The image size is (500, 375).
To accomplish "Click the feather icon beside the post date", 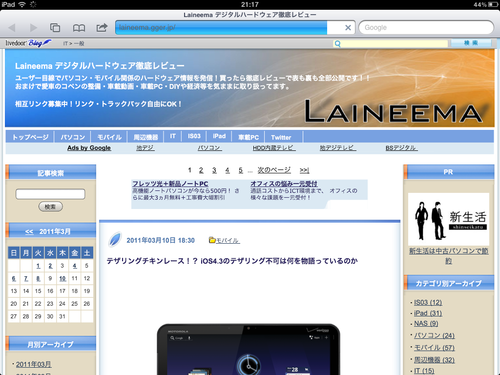I will pyautogui.click(x=114, y=240).
